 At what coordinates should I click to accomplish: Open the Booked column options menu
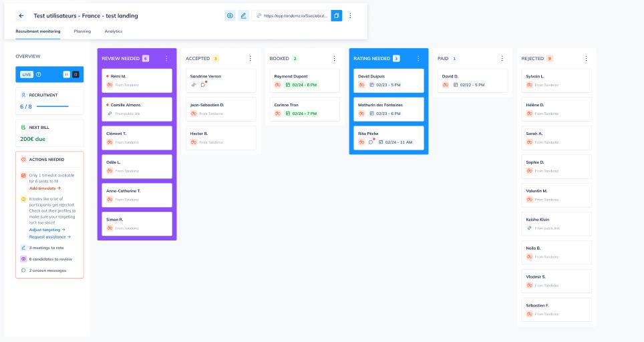click(x=334, y=58)
